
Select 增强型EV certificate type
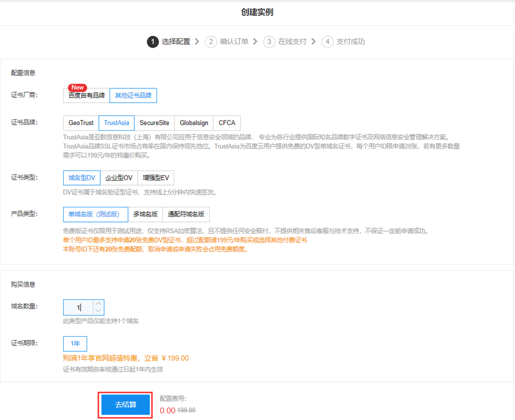coord(155,178)
